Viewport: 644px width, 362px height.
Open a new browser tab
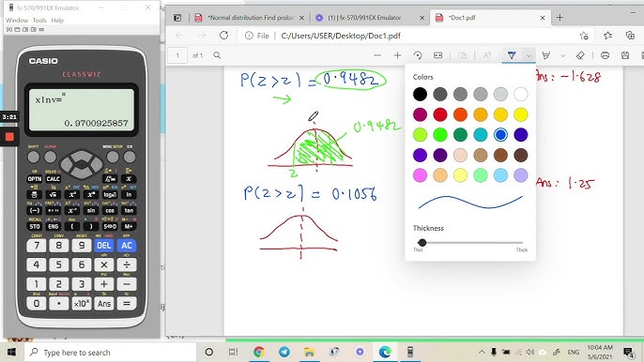pyautogui.click(x=560, y=18)
